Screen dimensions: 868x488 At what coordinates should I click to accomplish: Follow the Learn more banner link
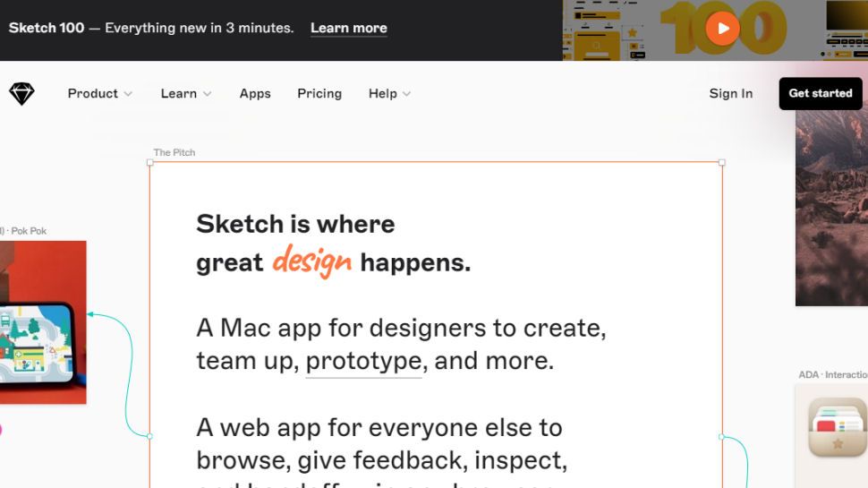click(348, 29)
